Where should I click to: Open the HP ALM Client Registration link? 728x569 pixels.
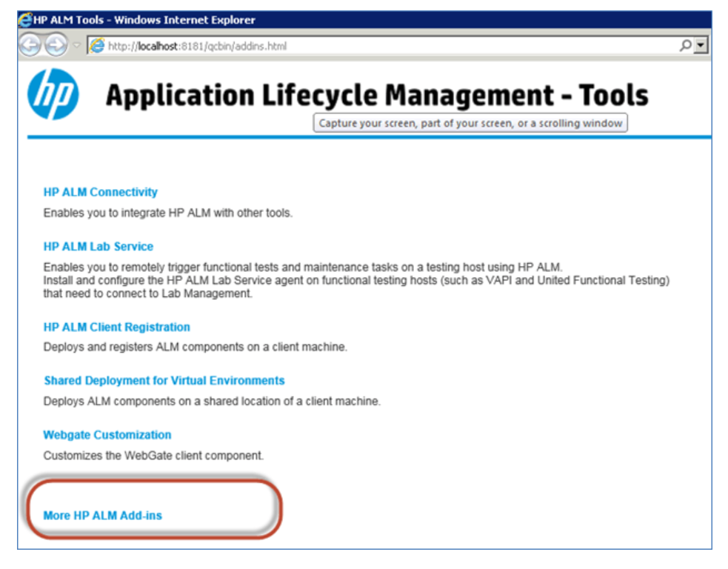[x=116, y=327]
